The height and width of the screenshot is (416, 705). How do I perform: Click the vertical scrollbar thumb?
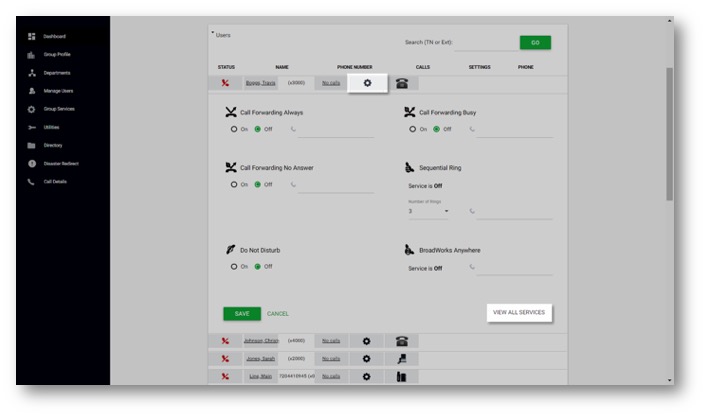click(670, 134)
